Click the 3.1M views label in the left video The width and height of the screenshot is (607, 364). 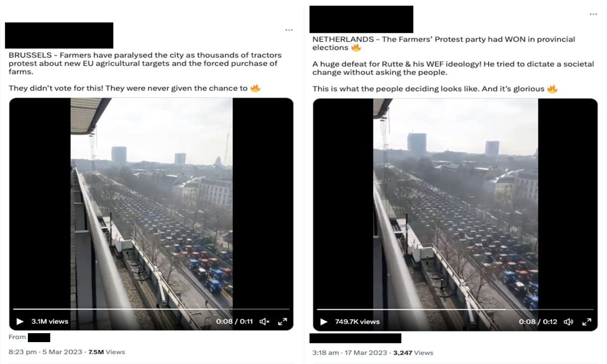point(50,321)
